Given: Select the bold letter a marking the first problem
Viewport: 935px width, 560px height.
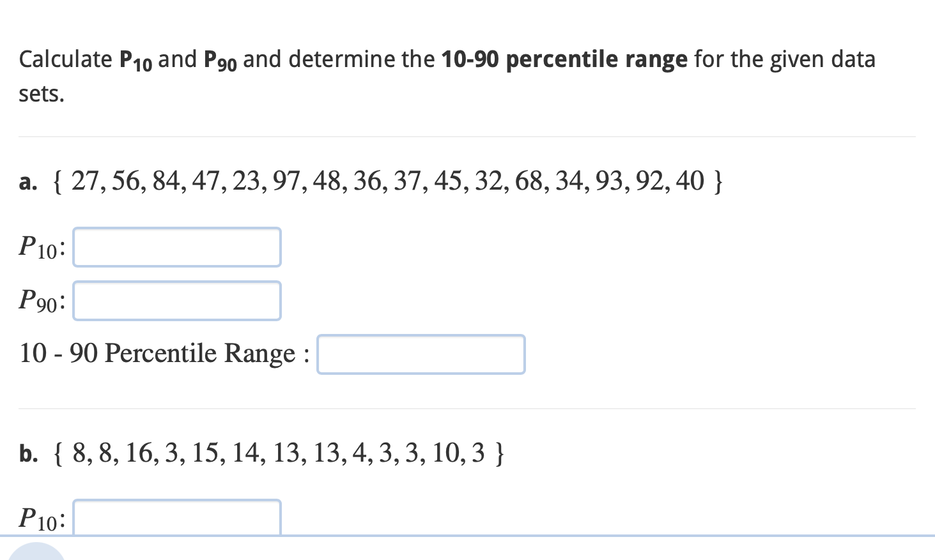Looking at the screenshot, I should [x=27, y=183].
